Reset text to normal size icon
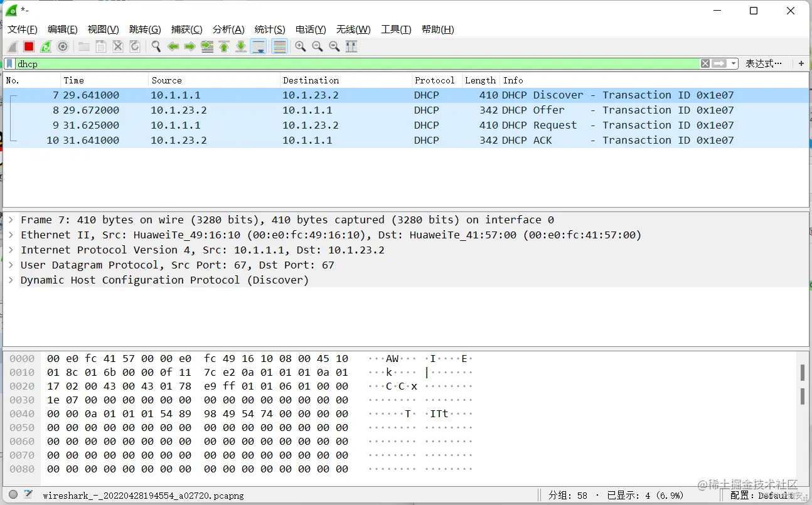812x505 pixels. click(334, 46)
